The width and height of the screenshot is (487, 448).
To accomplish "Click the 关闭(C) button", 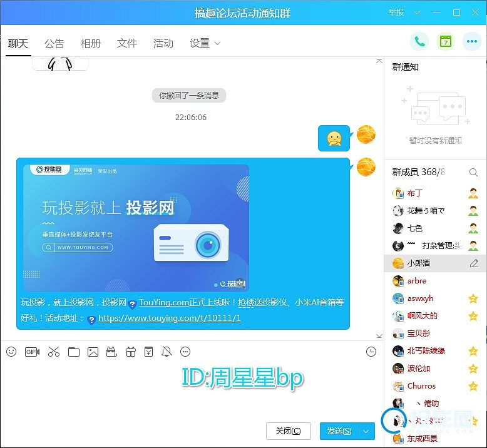I will point(288,431).
